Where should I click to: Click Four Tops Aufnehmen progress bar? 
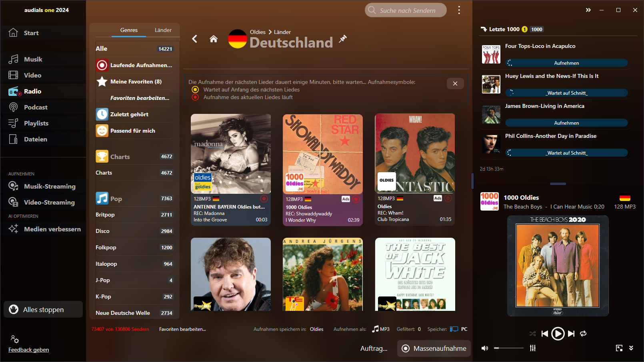pos(566,63)
